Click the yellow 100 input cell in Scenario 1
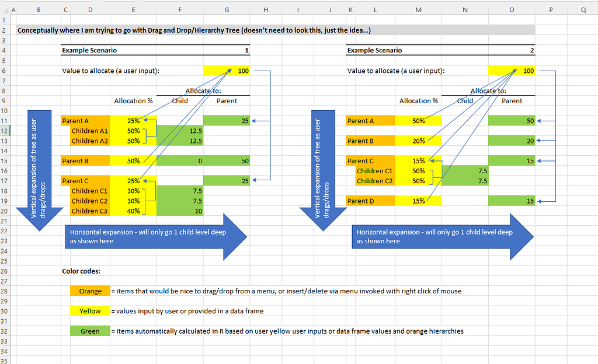The image size is (598, 364). (227, 70)
